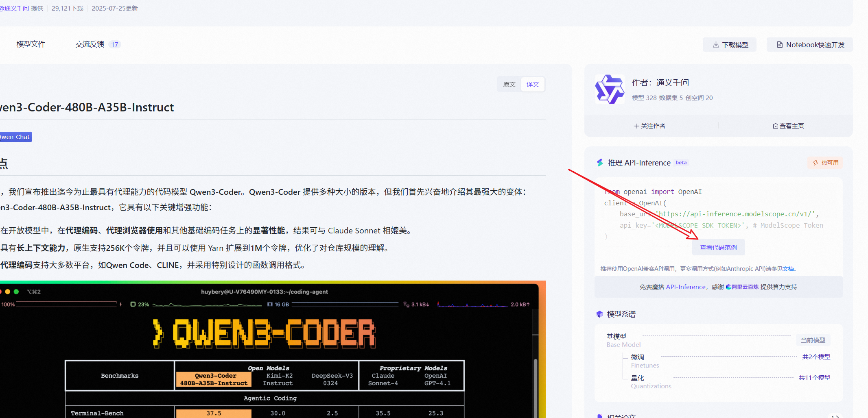Click the plus icon beside 关注作者
The width and height of the screenshot is (868, 418).
(636, 126)
